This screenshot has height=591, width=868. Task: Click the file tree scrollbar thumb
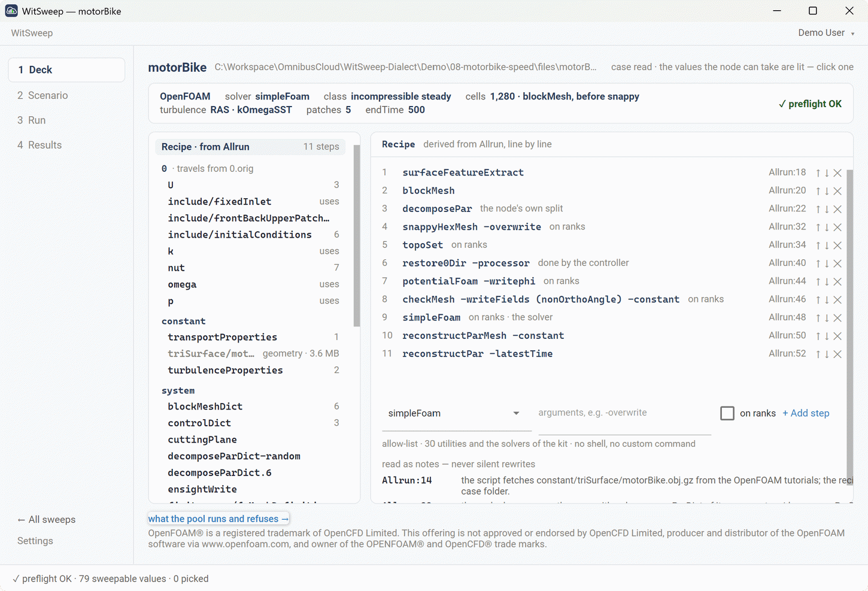pos(357,236)
